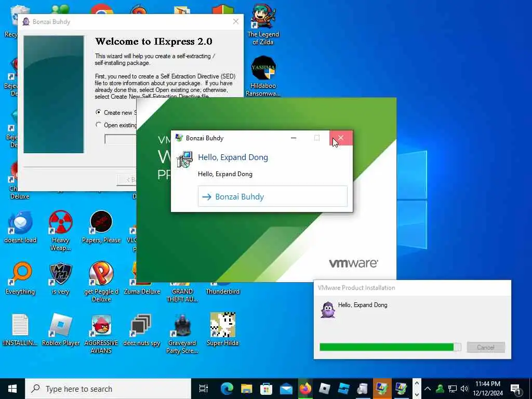The width and height of the screenshot is (532, 399).
Task: Click the Welcome to IExpress 2.0 heading
Action: [x=154, y=42]
